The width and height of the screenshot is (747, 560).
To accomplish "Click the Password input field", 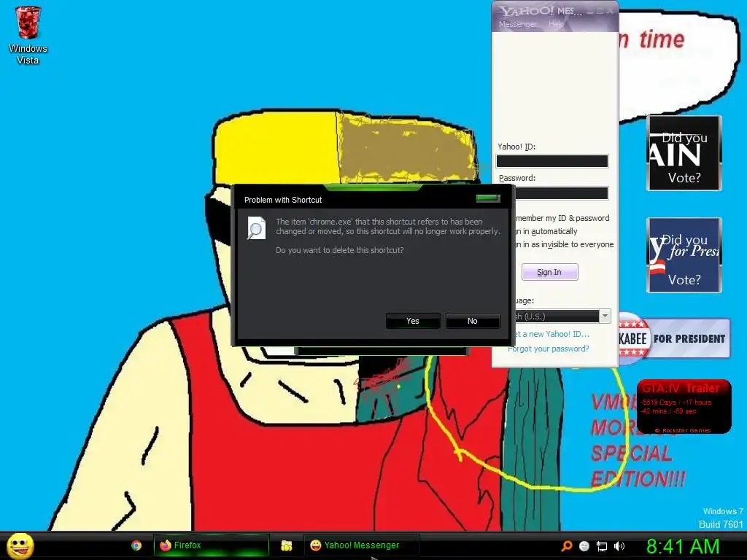I will pos(561,192).
